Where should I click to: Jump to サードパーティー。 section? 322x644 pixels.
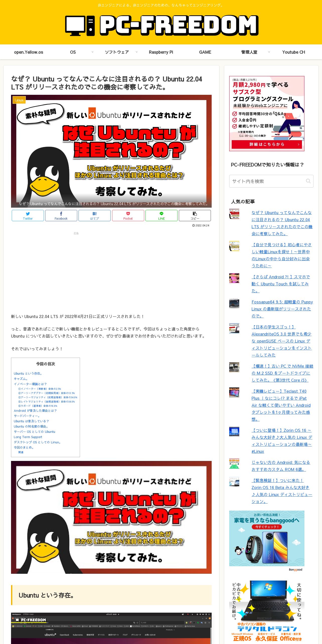click(x=27, y=416)
